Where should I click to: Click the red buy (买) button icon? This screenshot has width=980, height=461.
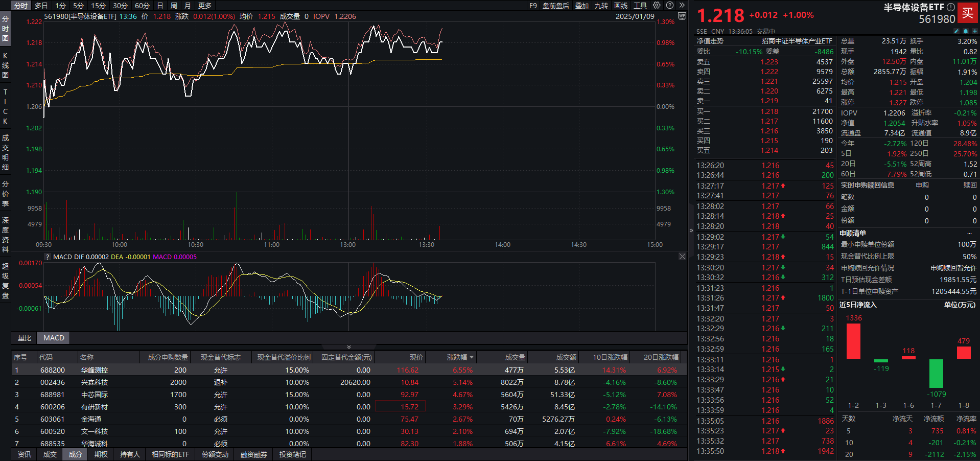(967, 13)
